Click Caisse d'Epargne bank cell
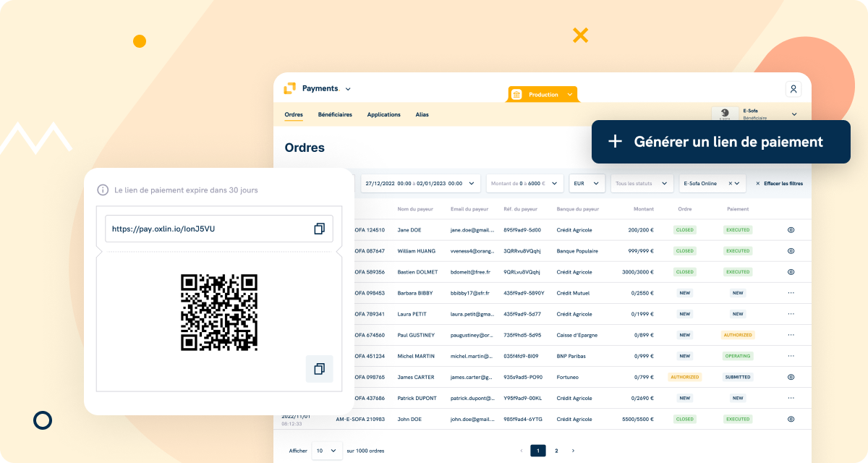 click(x=577, y=335)
